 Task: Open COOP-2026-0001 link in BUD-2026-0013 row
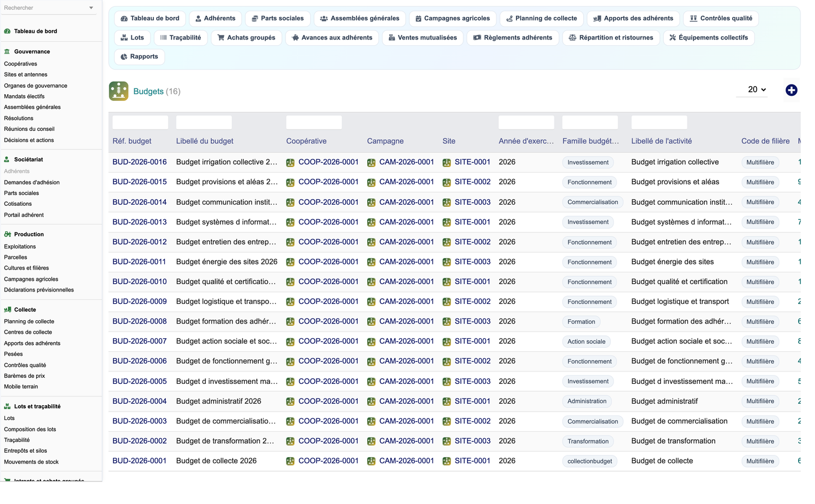pyautogui.click(x=328, y=222)
